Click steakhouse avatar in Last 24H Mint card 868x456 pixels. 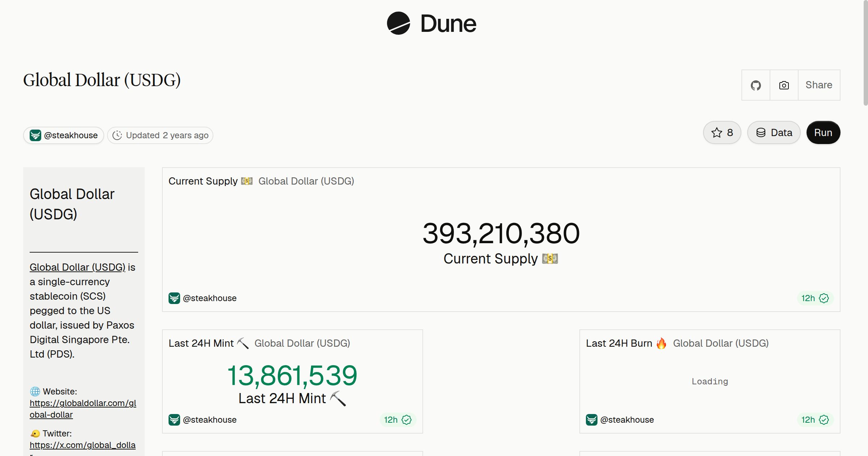point(174,420)
